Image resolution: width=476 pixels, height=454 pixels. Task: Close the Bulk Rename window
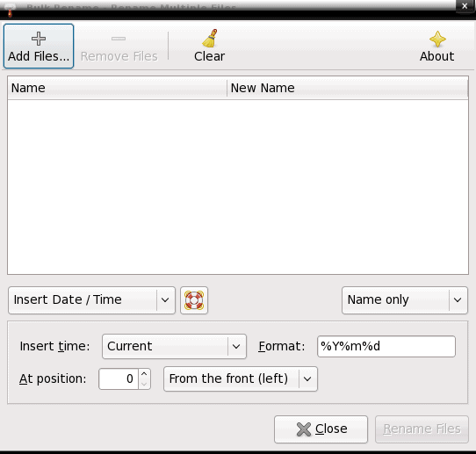tap(465, 6)
